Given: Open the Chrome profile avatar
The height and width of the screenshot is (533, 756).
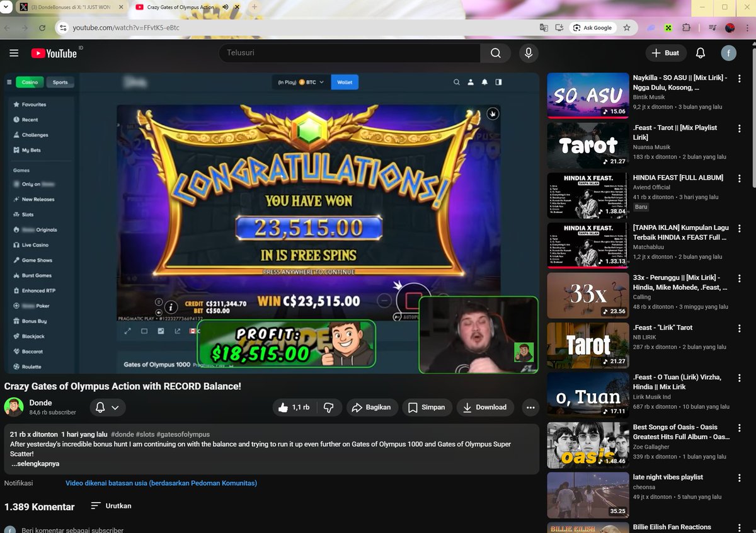Looking at the screenshot, I should [730, 28].
